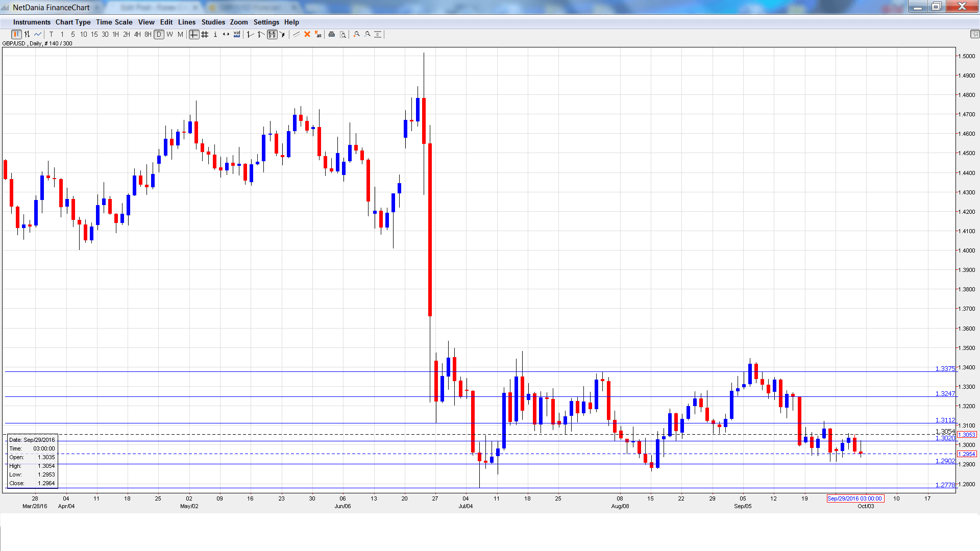
Task: Click the zoom out magnifier icon
Action: tap(367, 35)
